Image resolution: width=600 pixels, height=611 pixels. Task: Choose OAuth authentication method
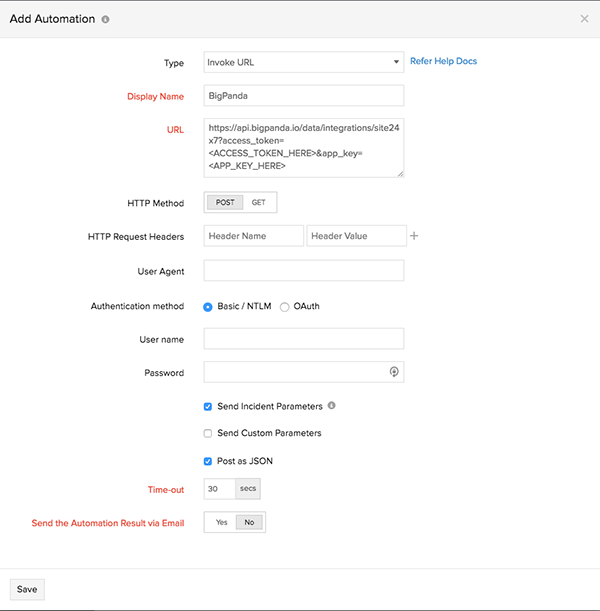click(284, 307)
